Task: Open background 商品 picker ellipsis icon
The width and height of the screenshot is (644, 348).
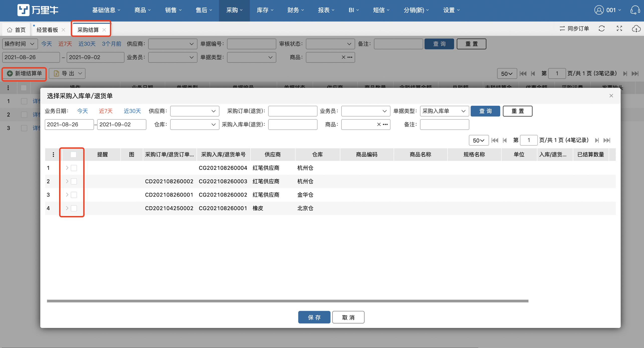Action: pyautogui.click(x=350, y=57)
